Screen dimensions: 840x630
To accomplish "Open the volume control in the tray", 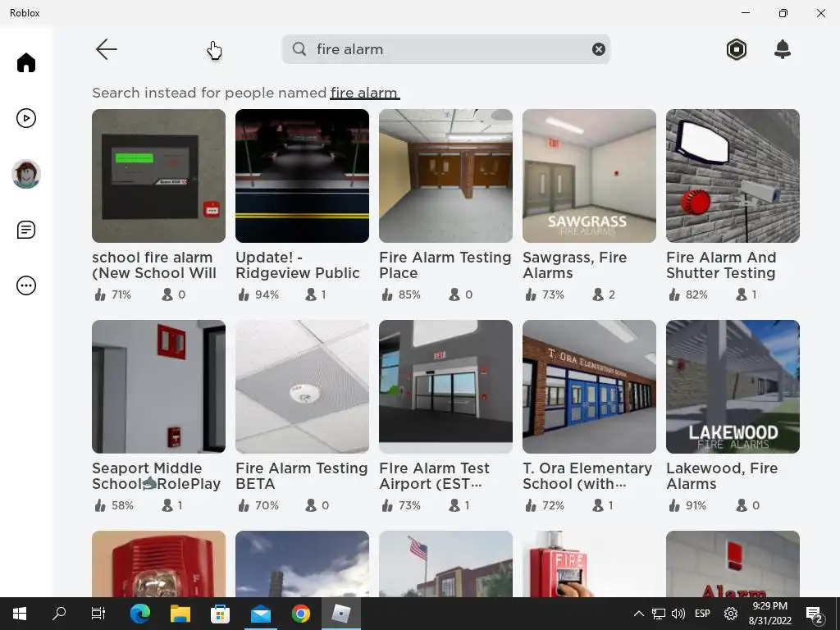I will tap(678, 614).
